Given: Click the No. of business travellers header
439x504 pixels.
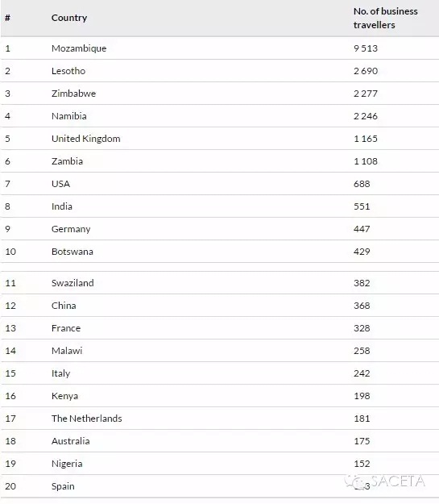Looking at the screenshot, I should pos(385,18).
